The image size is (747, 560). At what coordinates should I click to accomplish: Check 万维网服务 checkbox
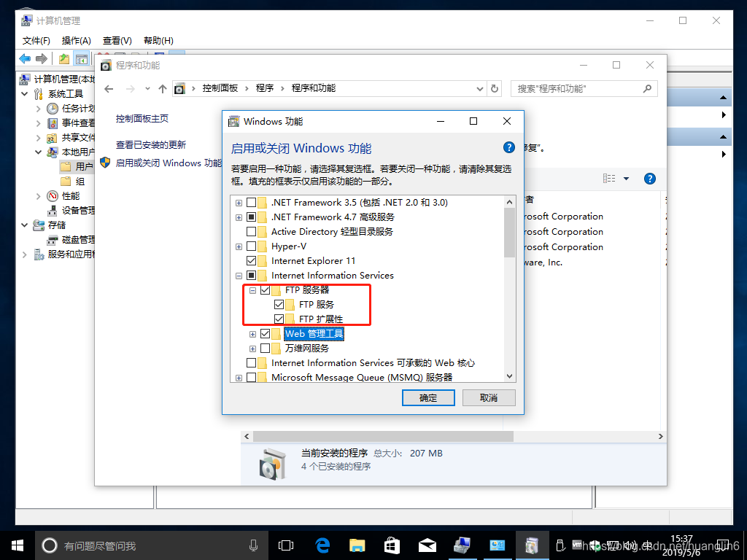pos(266,349)
